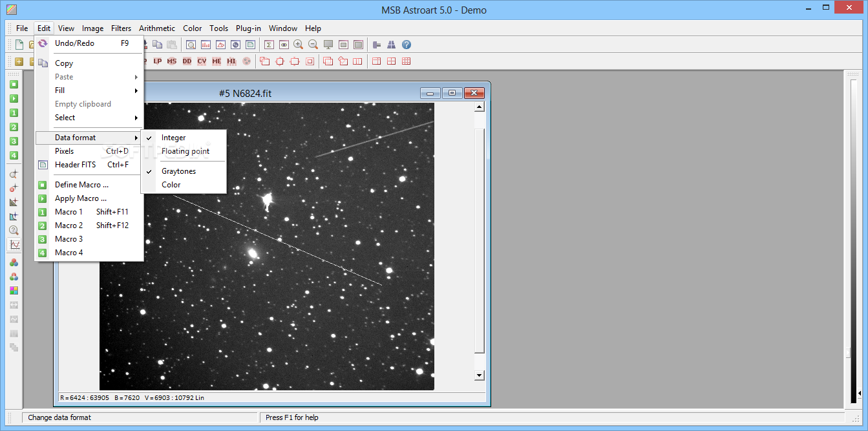Click the green macro 4 sidebar button
868x431 pixels.
point(14,156)
